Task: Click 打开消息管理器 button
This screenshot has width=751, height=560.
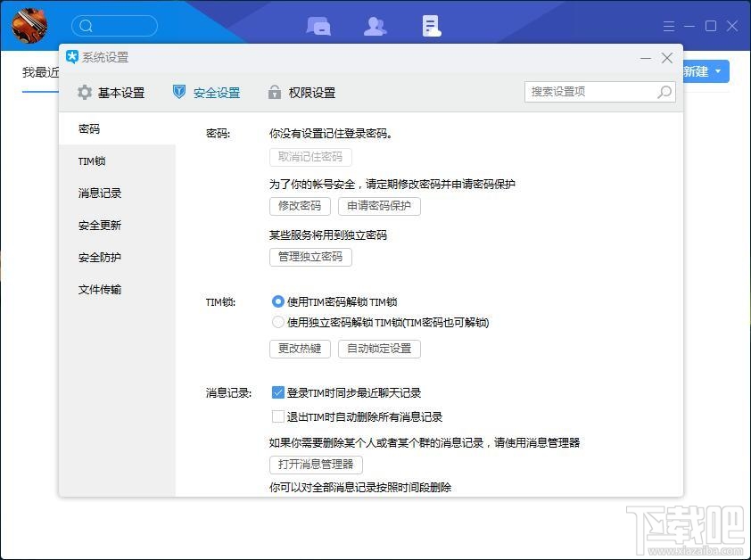Action: pyautogui.click(x=316, y=464)
